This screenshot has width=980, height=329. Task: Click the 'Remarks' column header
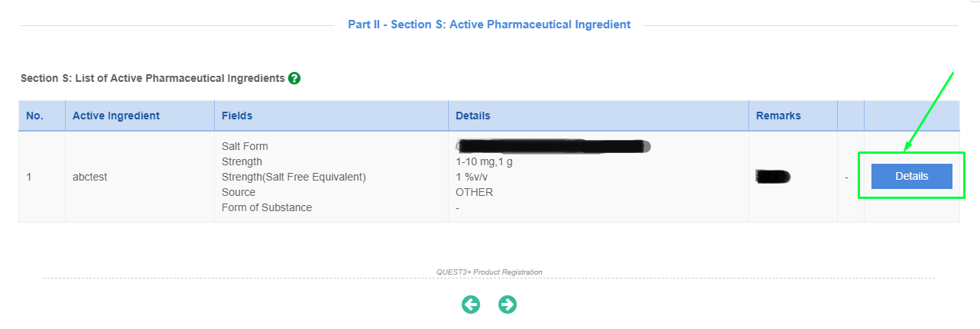tap(778, 116)
